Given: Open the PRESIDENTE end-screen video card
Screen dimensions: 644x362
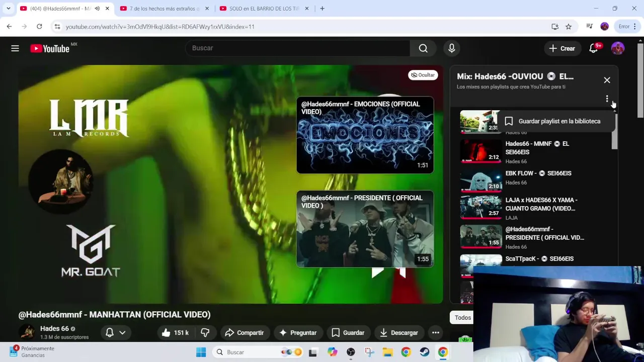Looking at the screenshot, I should pos(365,229).
